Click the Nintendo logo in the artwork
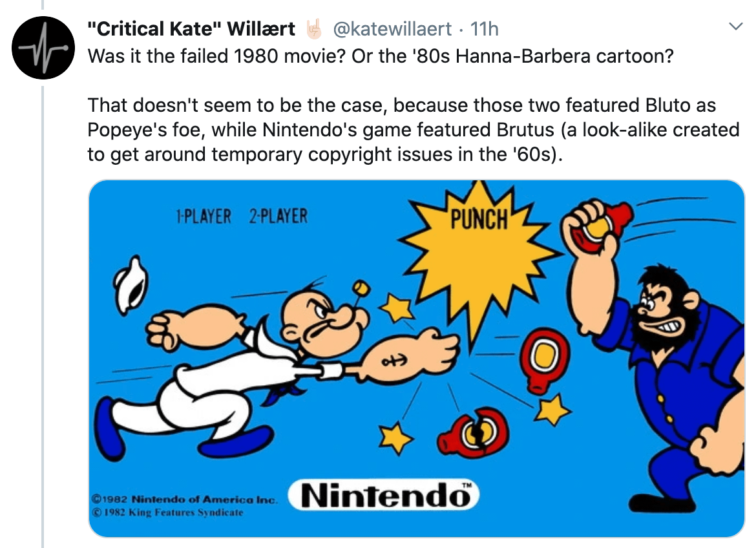Image resolution: width=756 pixels, height=548 pixels. click(x=386, y=496)
